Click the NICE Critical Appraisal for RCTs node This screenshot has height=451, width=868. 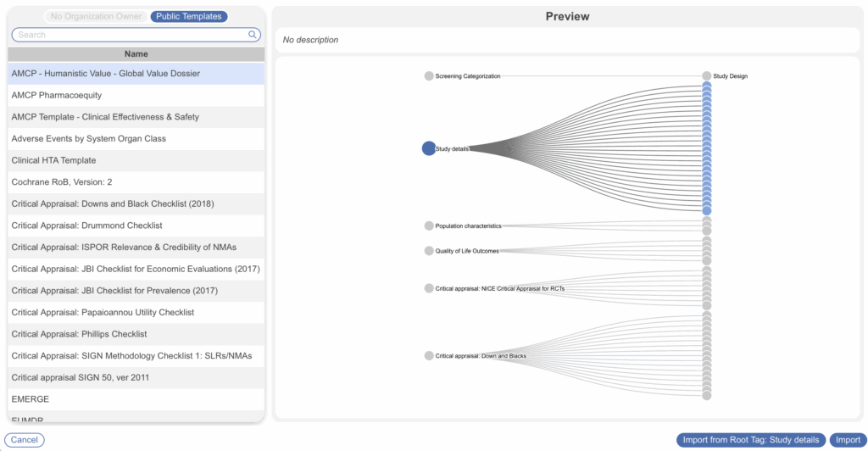(x=429, y=288)
